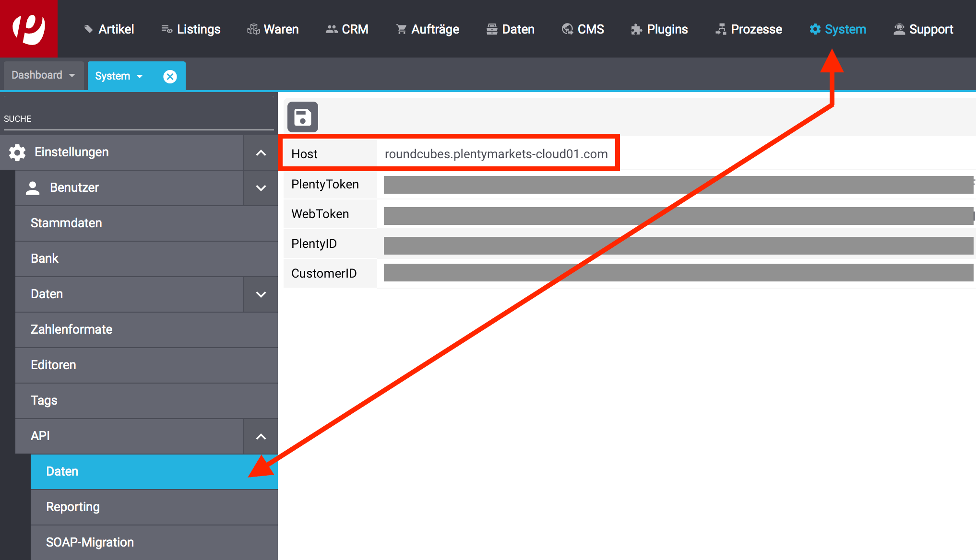The width and height of the screenshot is (976, 560).
Task: Click the plentymarkets logo icon
Action: (x=28, y=29)
